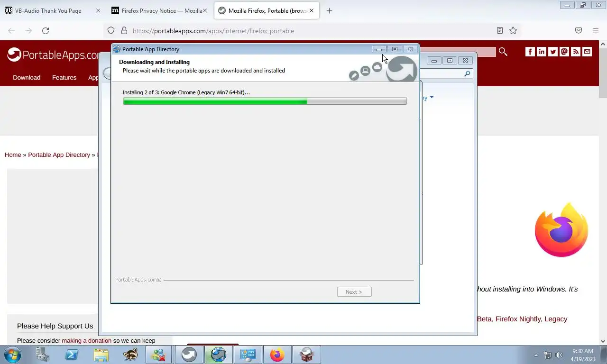Click volume speaker icon in system tray
The image size is (607, 364).
[x=559, y=355]
